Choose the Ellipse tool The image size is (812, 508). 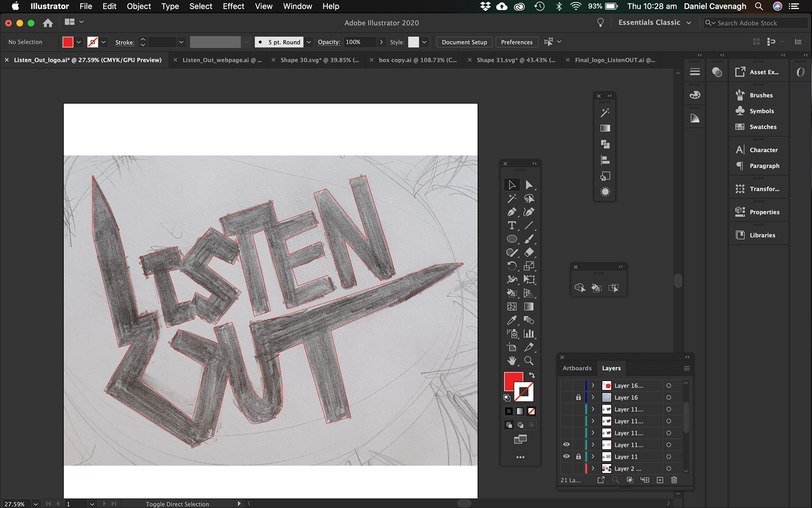(512, 239)
